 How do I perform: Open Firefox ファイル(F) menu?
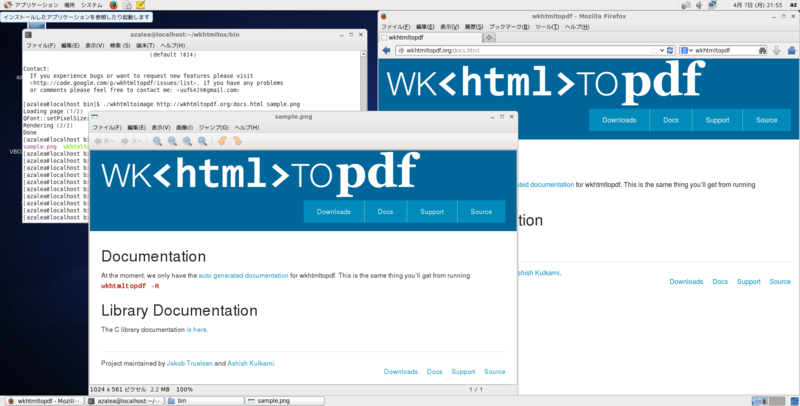[395, 27]
